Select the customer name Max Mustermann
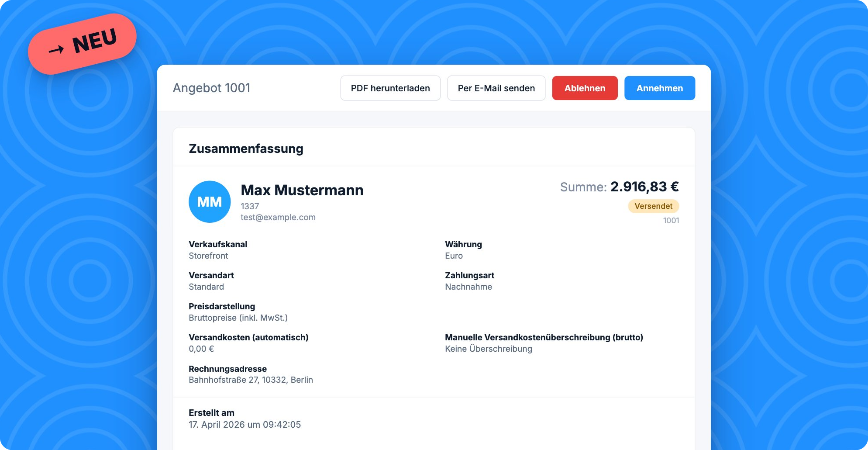Viewport: 868px width, 450px height. click(x=302, y=190)
